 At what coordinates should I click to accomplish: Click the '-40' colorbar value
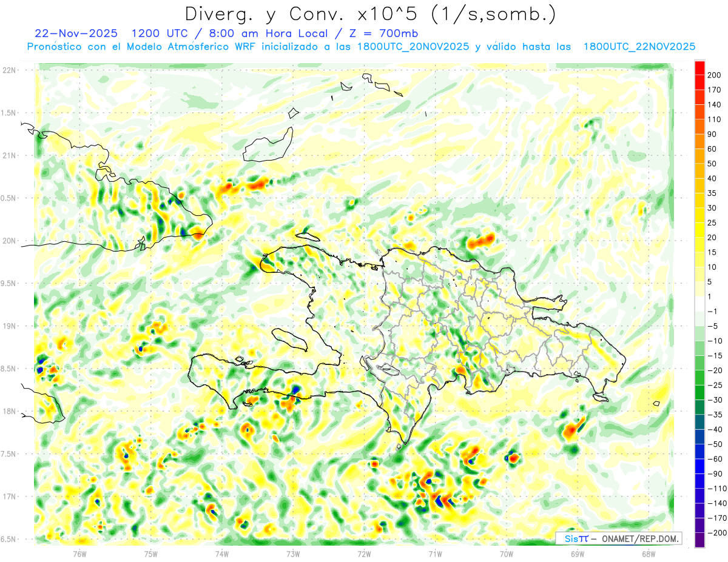[x=715, y=429]
